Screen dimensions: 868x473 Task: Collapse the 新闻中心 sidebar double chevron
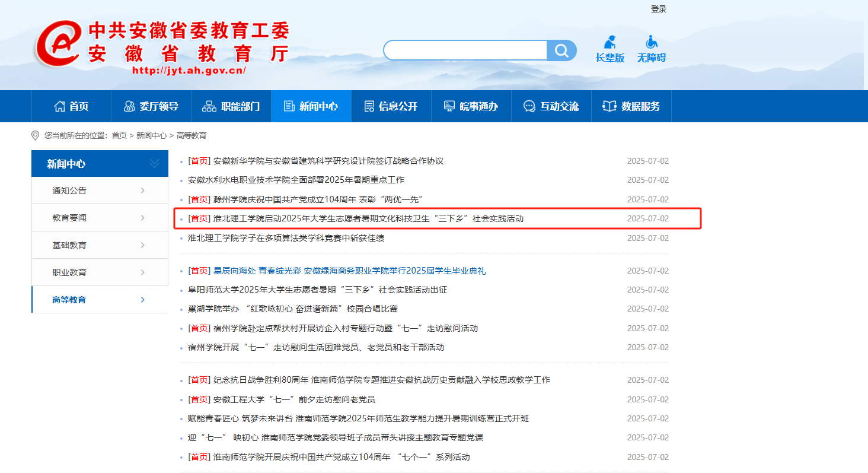click(154, 164)
